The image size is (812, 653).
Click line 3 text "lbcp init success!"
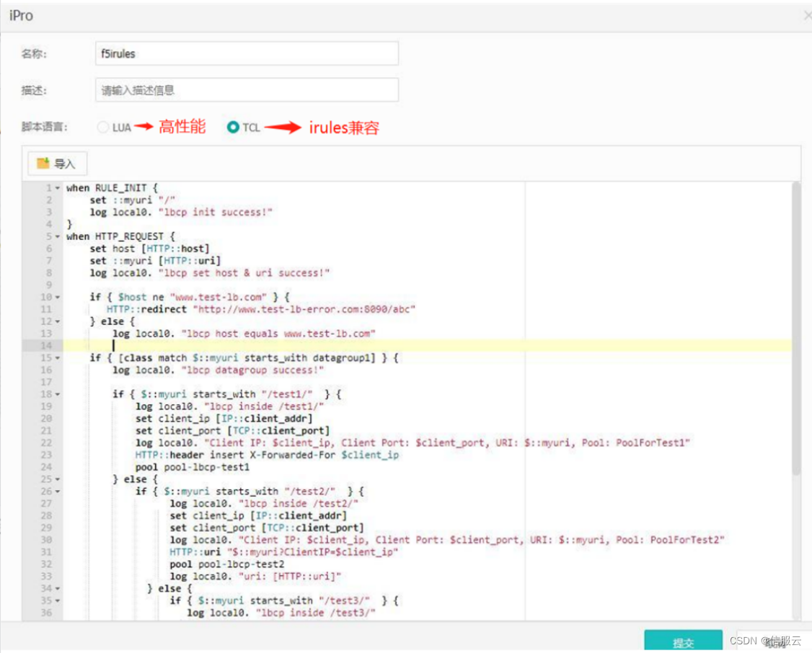point(216,212)
